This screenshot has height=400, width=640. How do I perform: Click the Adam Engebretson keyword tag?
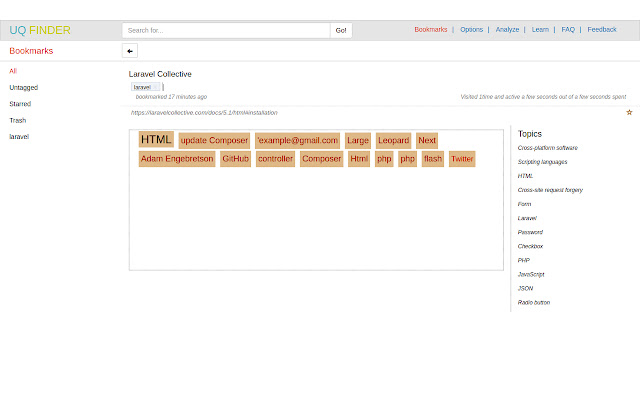point(177,159)
